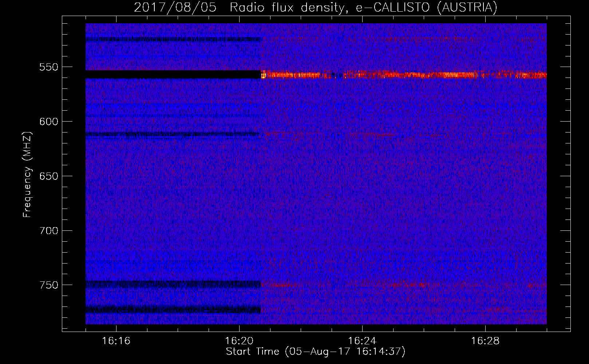Click the 700 frequency tick label
Screen dimensions: 589x364
point(49,230)
